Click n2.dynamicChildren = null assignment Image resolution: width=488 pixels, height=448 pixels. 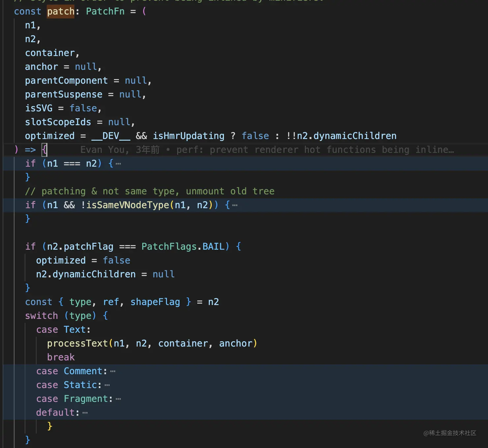(x=105, y=274)
